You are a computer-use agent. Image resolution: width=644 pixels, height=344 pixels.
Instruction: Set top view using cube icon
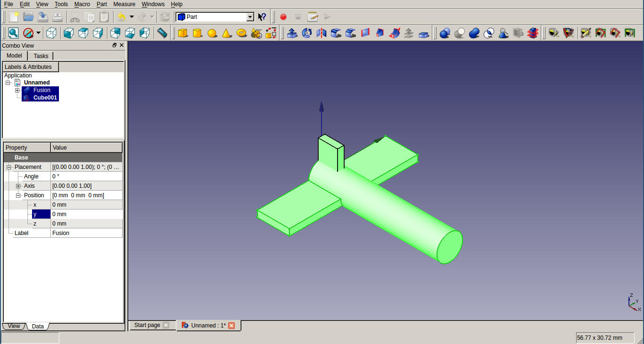click(x=83, y=33)
